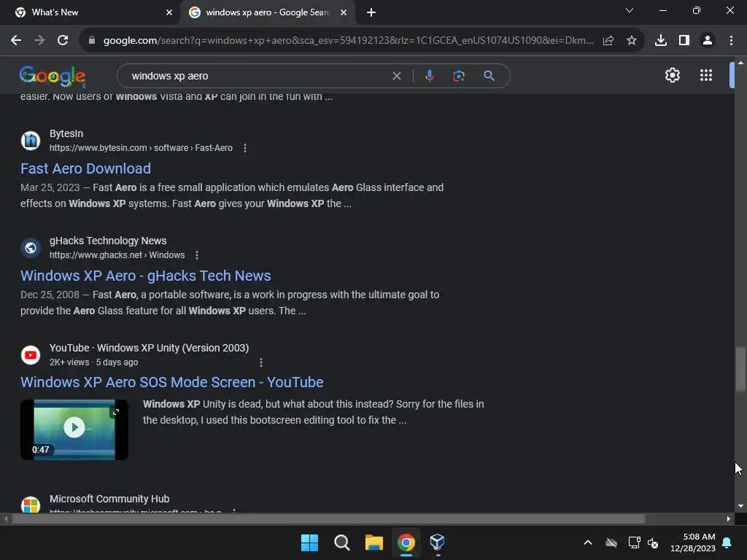Image resolution: width=747 pixels, height=560 pixels.
Task: Focus the Google search input field
Action: click(x=258, y=76)
